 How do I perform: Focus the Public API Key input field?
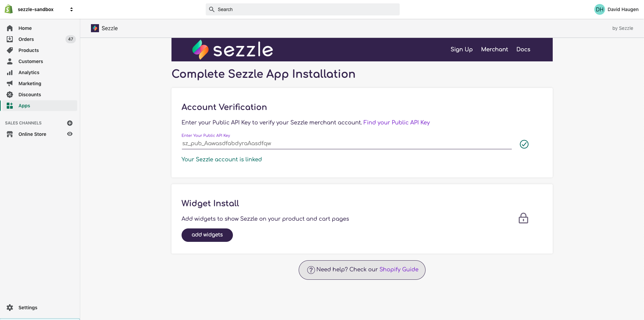[x=346, y=144]
